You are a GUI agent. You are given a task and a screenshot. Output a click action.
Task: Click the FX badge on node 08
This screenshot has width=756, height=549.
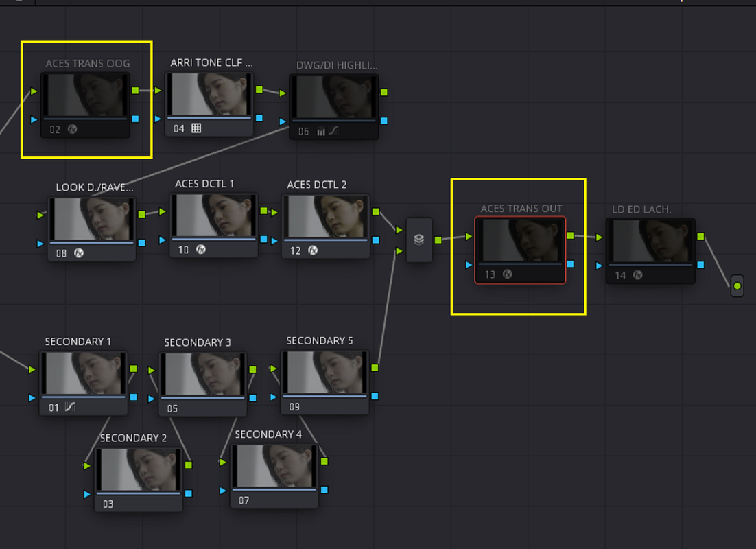point(79,253)
